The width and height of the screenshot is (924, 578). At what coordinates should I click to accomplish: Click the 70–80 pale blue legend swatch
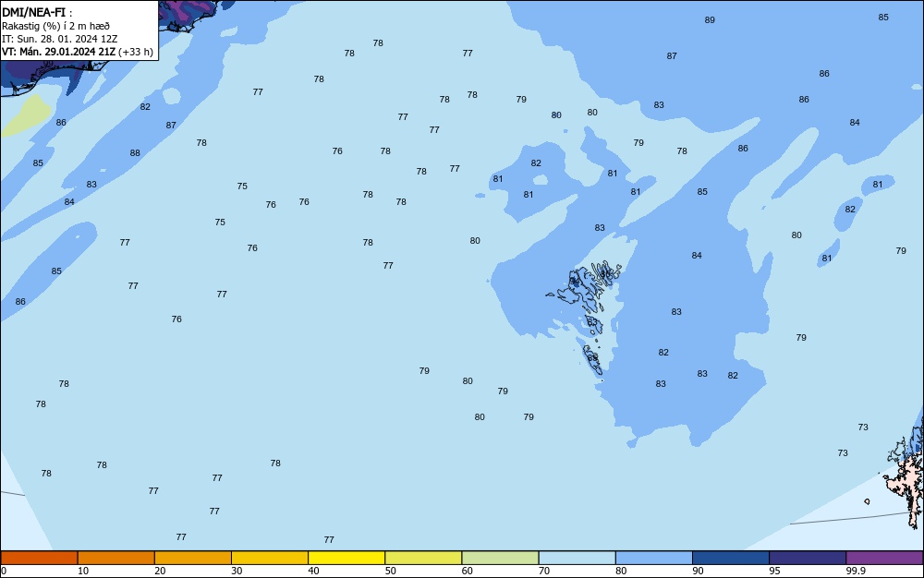tap(577, 558)
